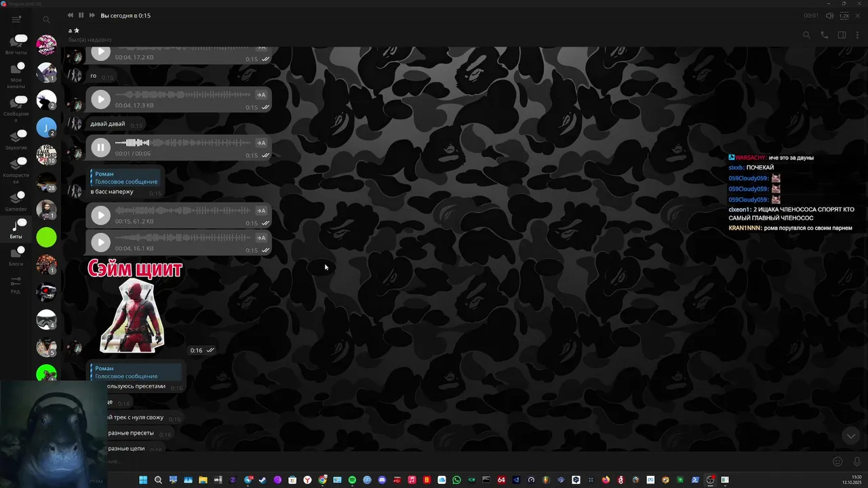
Task: Play the 17.2 KB voice message
Action: pos(100,52)
